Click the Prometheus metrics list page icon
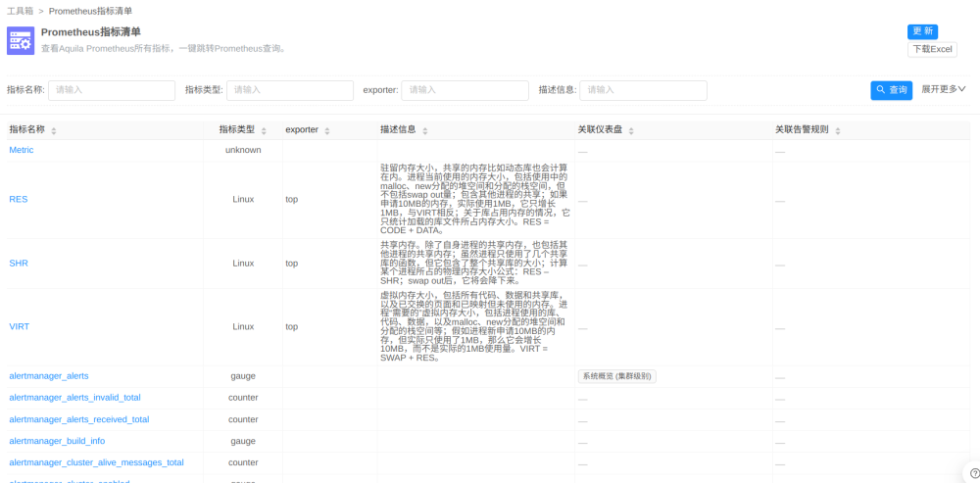The image size is (980, 483). (21, 40)
